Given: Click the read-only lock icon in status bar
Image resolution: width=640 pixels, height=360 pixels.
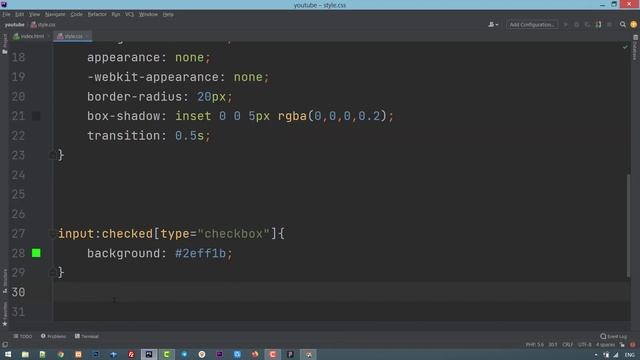Looking at the screenshot, I should [x=622, y=345].
